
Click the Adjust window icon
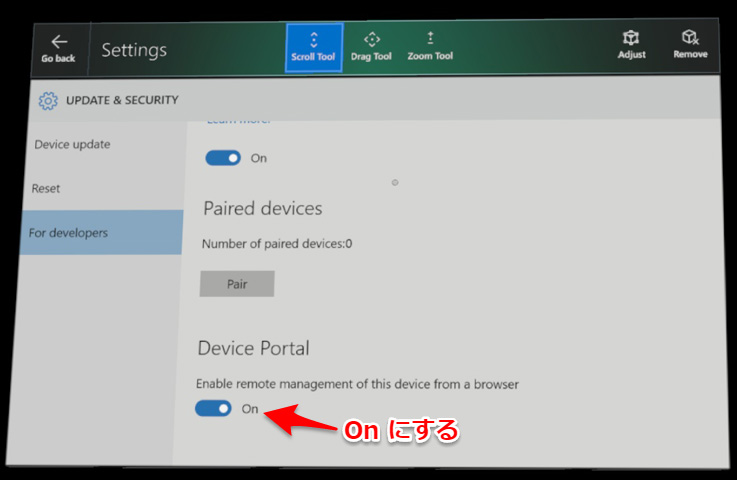coord(631,46)
